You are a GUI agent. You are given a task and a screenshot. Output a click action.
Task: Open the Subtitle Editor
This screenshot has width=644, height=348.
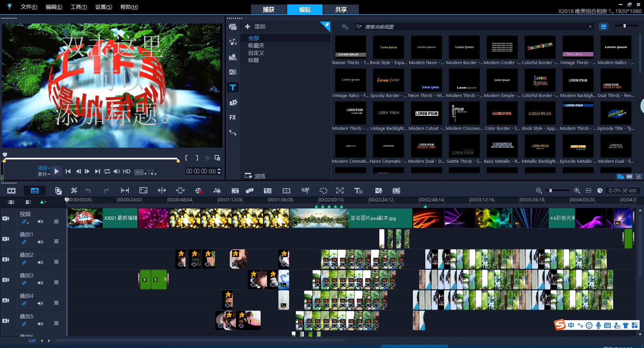(267, 191)
